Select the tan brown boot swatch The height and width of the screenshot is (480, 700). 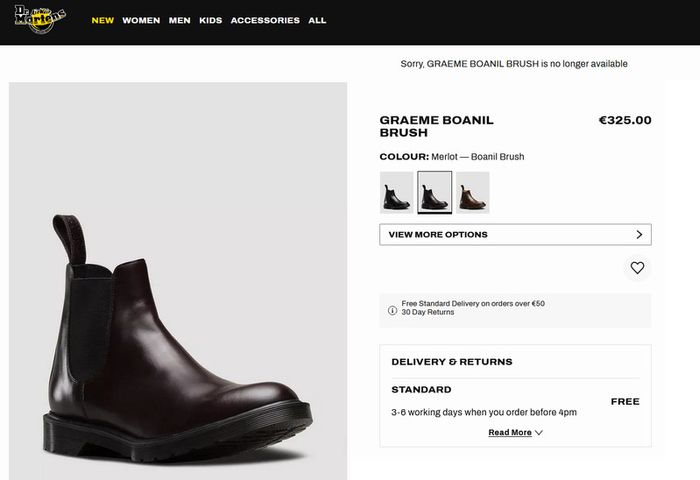[x=473, y=192]
